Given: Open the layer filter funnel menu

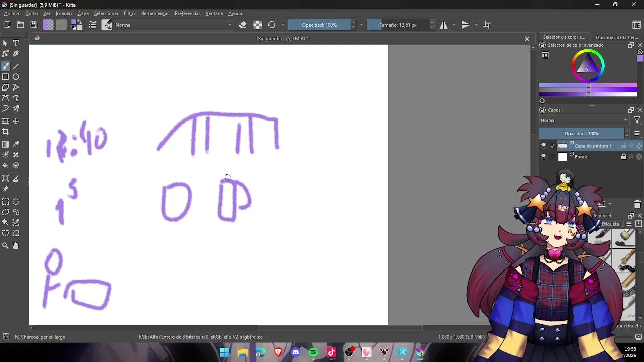Looking at the screenshot, I should click(637, 120).
